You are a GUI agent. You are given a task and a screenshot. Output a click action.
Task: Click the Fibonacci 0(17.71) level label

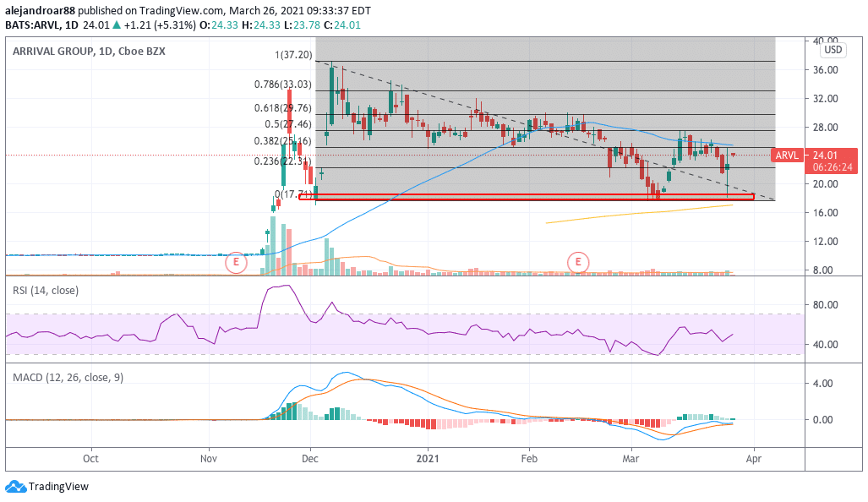click(294, 195)
